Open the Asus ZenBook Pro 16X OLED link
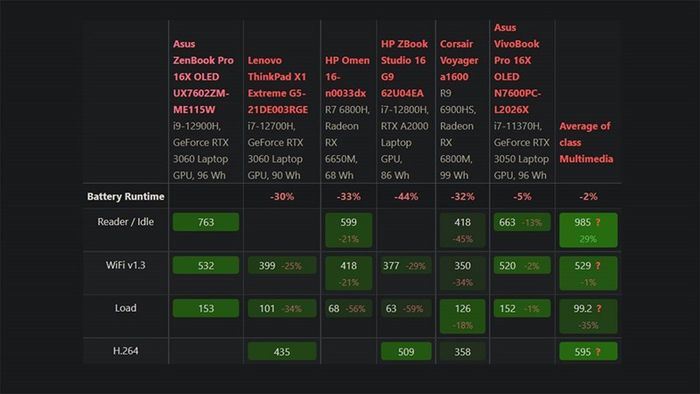 click(x=203, y=77)
